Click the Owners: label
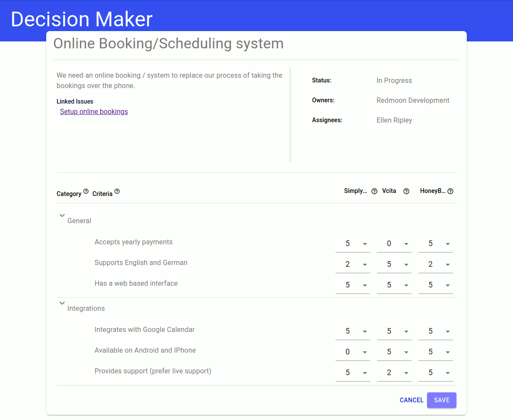This screenshot has width=513, height=420. click(x=323, y=101)
